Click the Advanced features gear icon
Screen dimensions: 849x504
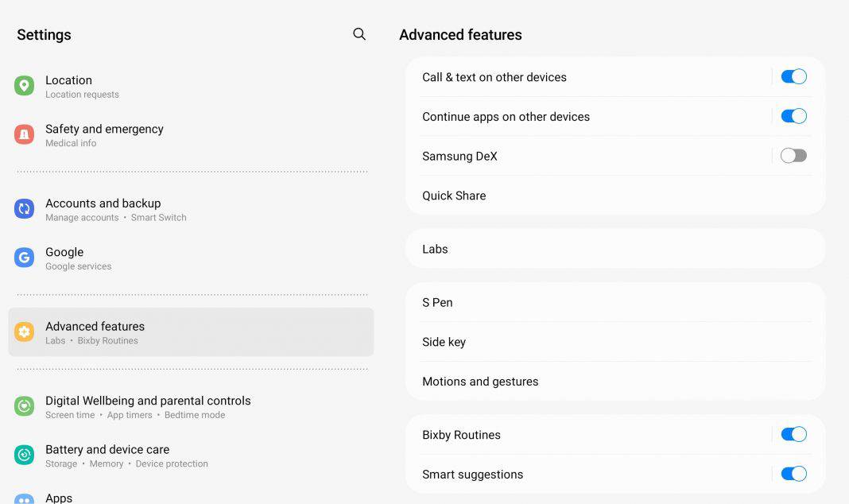(x=24, y=331)
